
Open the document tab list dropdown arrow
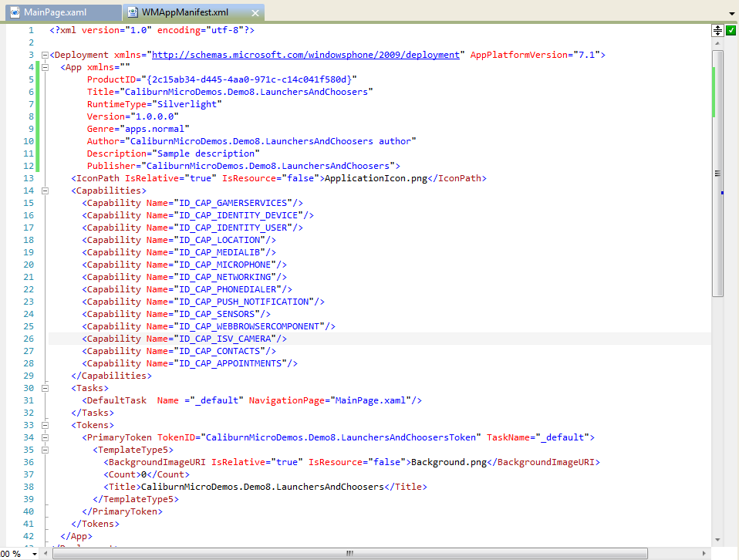[x=732, y=14]
